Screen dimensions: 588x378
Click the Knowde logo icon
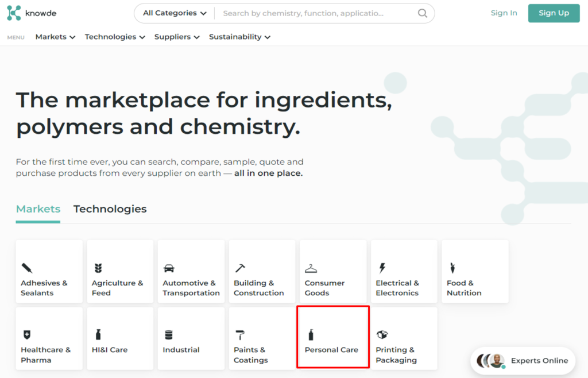click(x=14, y=13)
